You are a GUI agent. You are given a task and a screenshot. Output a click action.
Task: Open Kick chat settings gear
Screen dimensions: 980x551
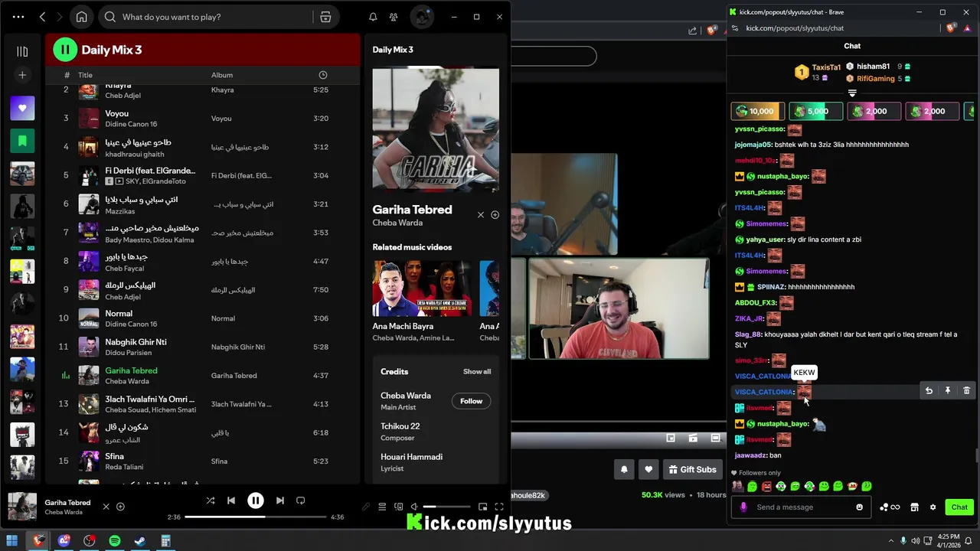[x=933, y=507]
